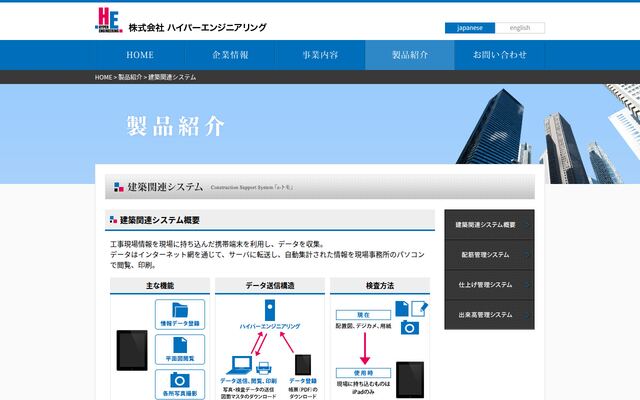Click the HE company logo
This screenshot has height=400, width=640.
[109, 20]
